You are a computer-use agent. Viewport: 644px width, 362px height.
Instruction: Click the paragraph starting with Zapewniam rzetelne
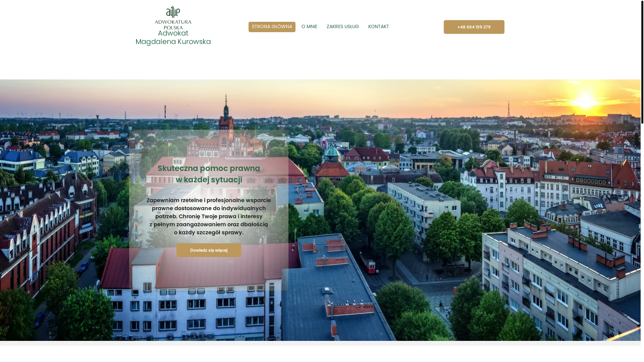click(209, 216)
